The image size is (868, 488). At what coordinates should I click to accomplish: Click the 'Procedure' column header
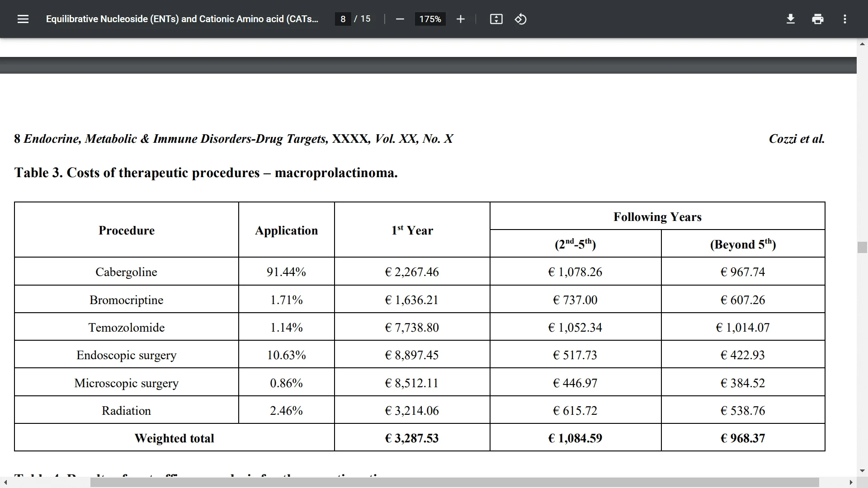[127, 230]
